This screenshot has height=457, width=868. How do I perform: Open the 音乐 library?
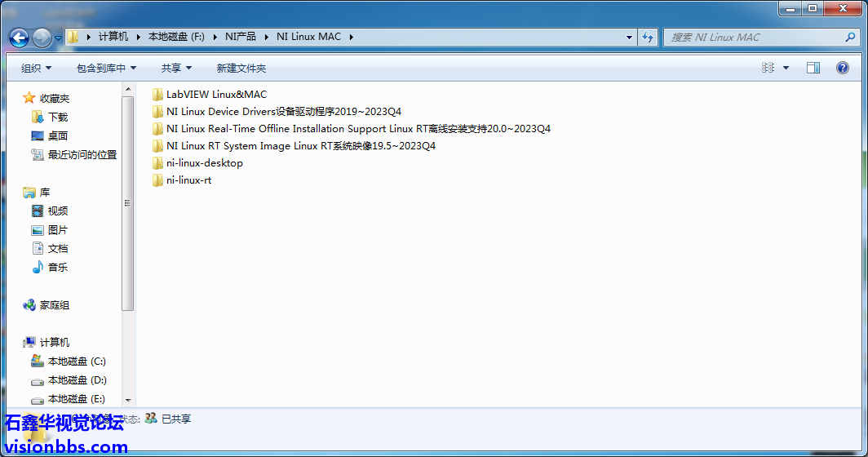[x=58, y=267]
